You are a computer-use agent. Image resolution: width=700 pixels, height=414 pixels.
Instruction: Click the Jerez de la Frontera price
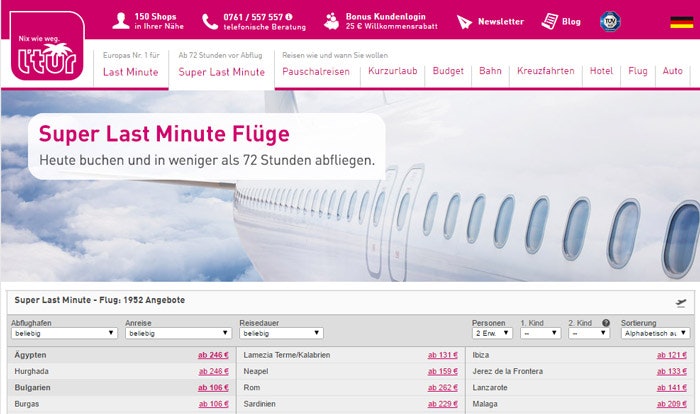coord(671,371)
